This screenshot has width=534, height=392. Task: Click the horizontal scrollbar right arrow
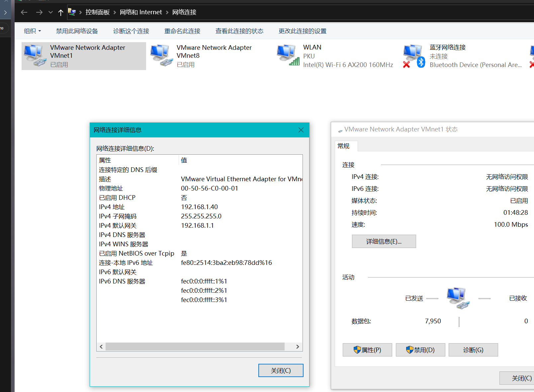pyautogui.click(x=298, y=347)
